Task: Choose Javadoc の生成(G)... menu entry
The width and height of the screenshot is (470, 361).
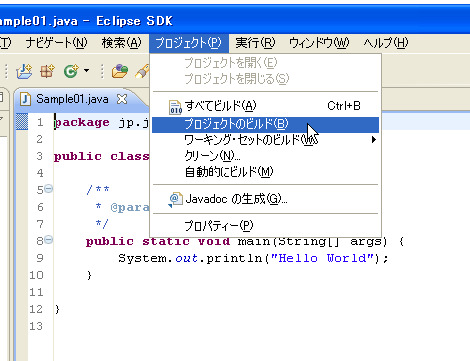Action: point(265,199)
